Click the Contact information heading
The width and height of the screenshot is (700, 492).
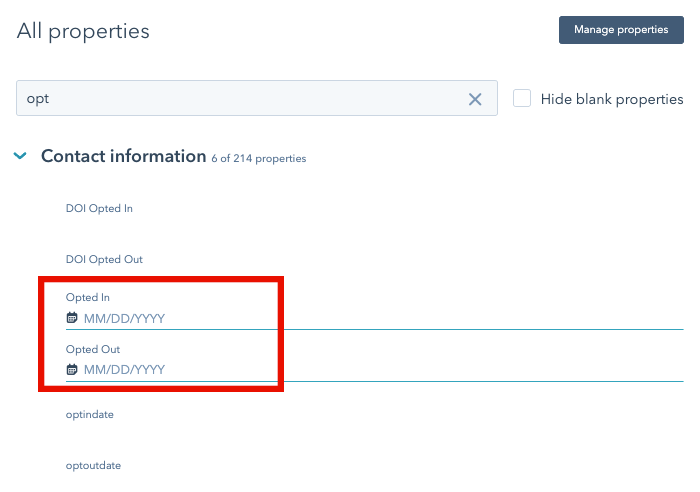click(124, 156)
